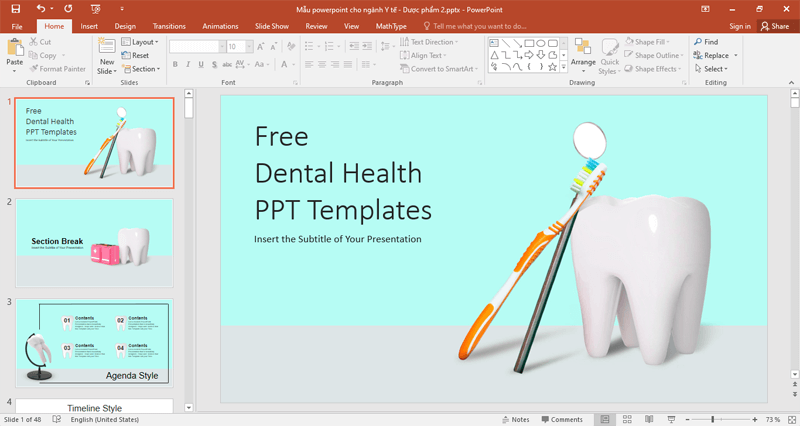The height and width of the screenshot is (426, 800).
Task: Click the Copy command
Action: (43, 55)
